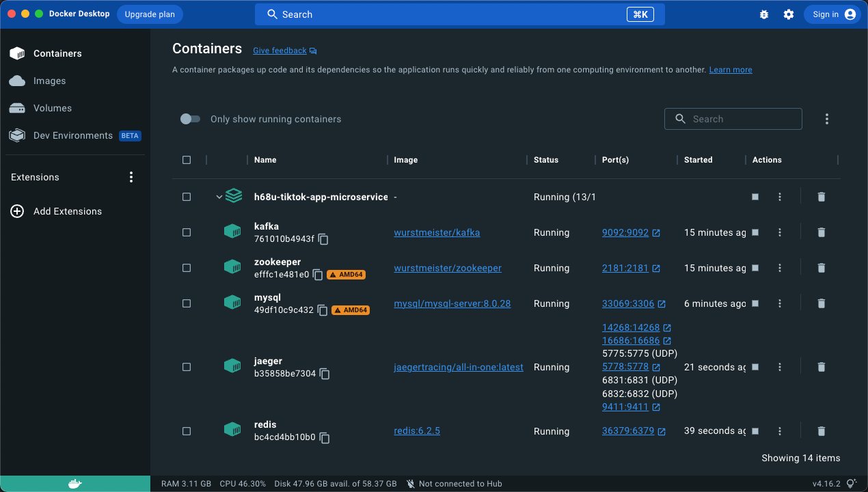Viewport: 868px width, 492px height.
Task: Open the notifications lightbulb icon
Action: (852, 484)
